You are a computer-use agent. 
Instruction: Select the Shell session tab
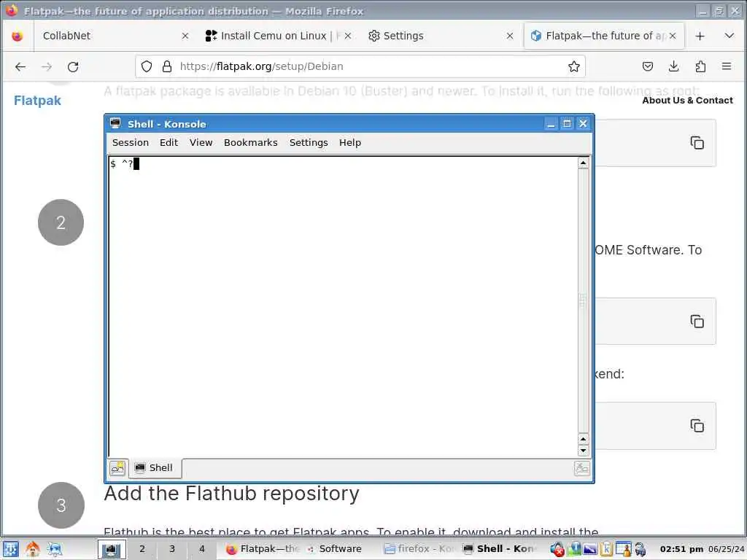click(x=155, y=468)
